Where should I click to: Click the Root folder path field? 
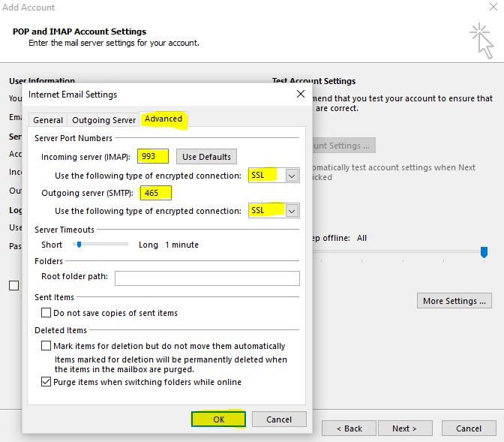click(207, 278)
